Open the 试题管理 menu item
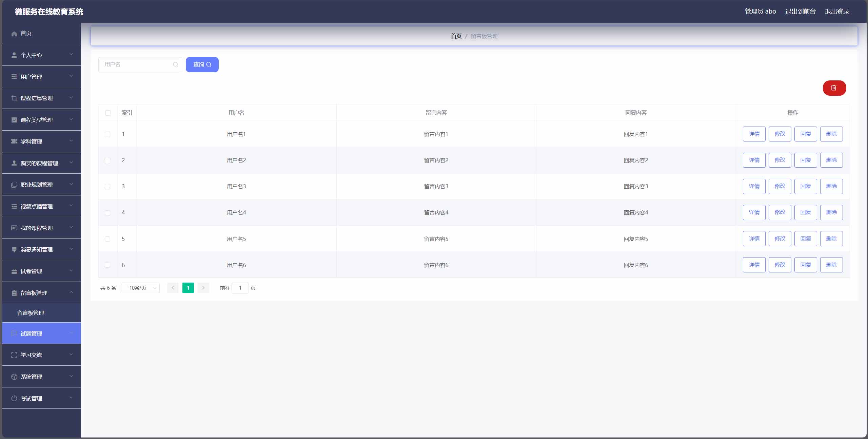868x439 pixels. 41,333
